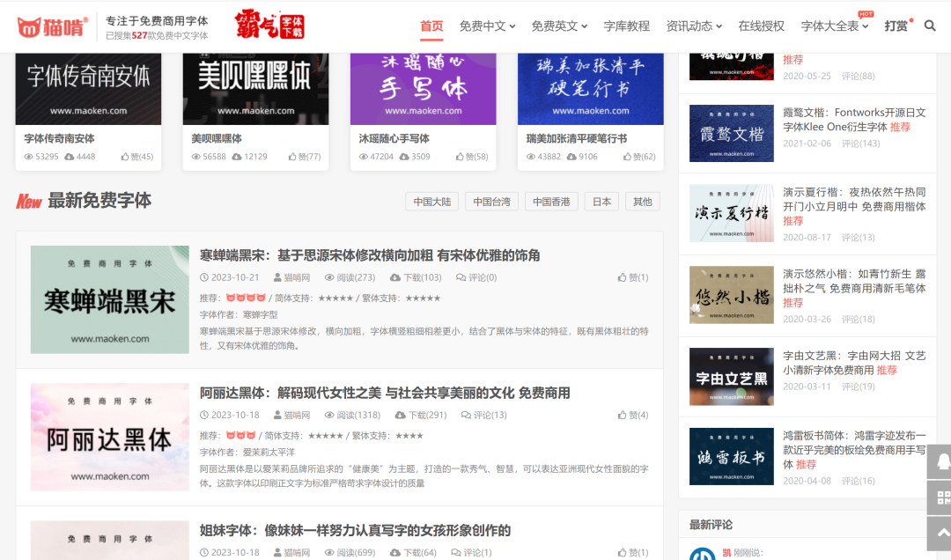This screenshot has height=560, width=951.
Task: Like the 姐妹字体 article
Action: (x=632, y=553)
